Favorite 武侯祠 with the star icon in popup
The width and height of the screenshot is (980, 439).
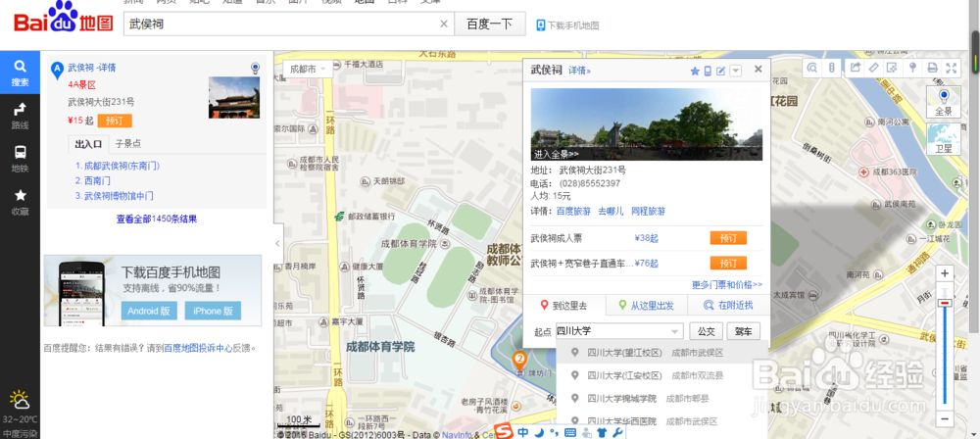[x=695, y=71]
